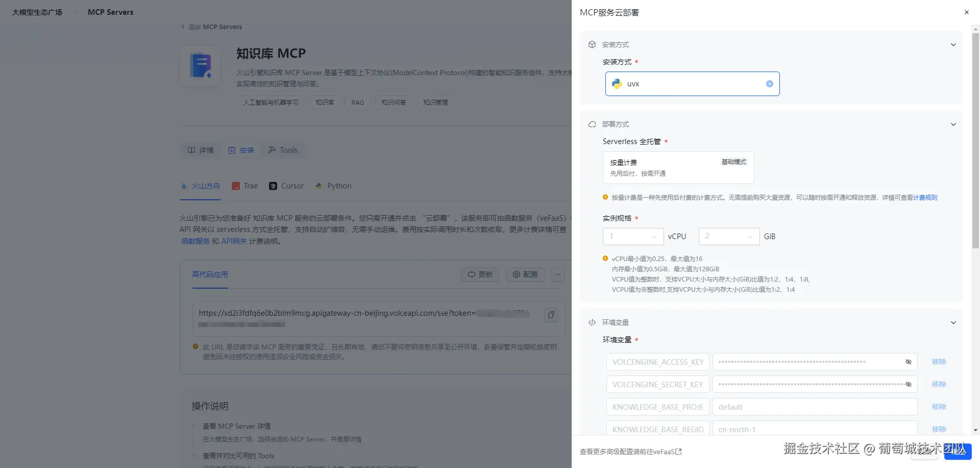Click the 函数服务 billing link
The width and height of the screenshot is (980, 468).
195,241
